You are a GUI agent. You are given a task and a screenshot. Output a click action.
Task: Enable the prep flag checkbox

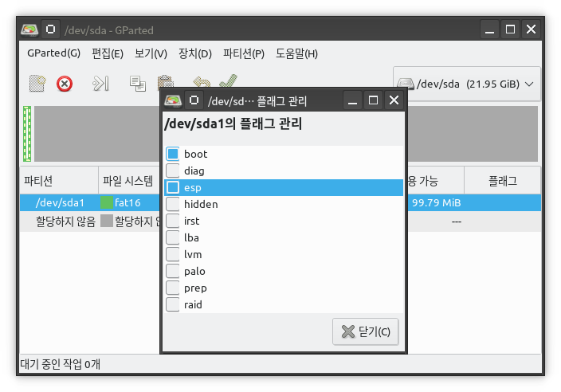point(173,288)
